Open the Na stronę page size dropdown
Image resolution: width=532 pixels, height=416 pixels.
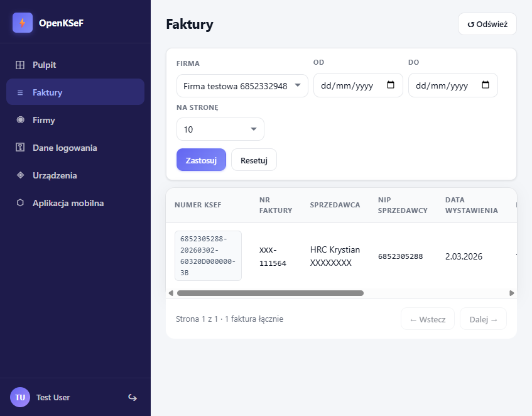(x=220, y=129)
